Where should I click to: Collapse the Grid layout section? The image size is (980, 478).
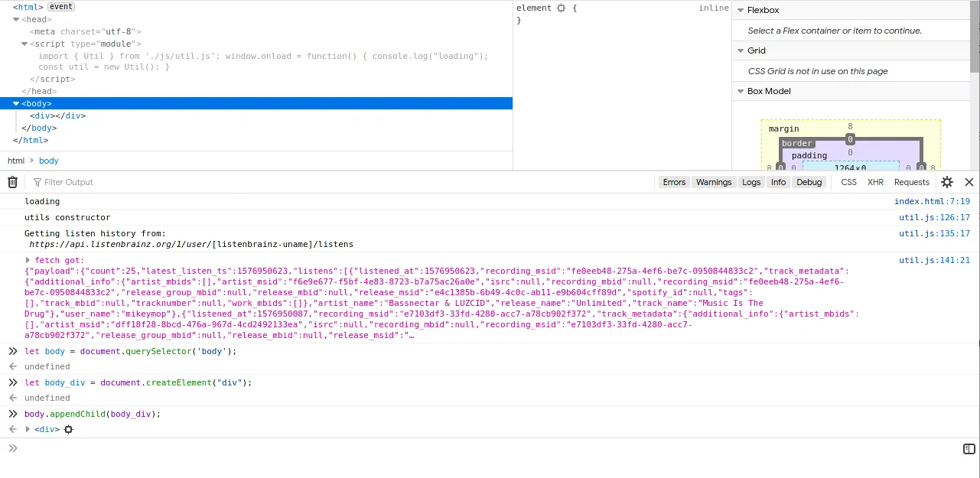click(740, 50)
